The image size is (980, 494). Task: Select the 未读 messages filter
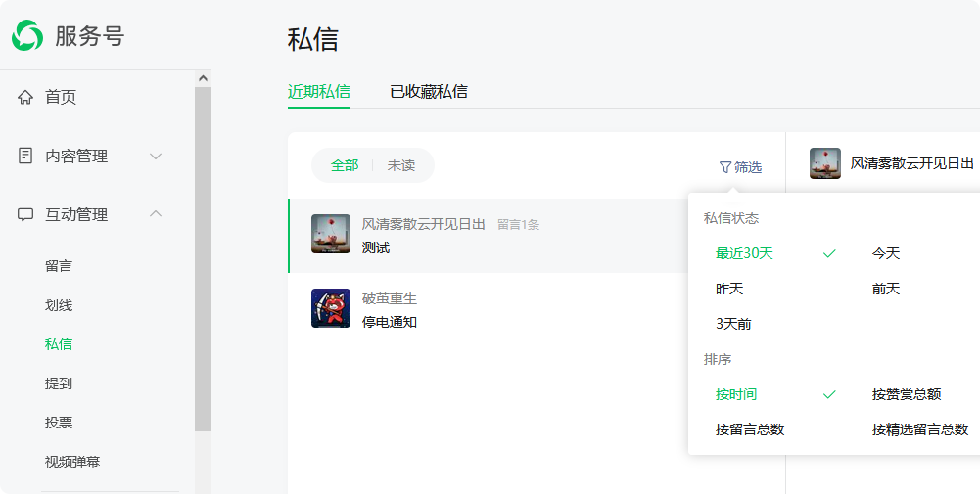pos(401,166)
